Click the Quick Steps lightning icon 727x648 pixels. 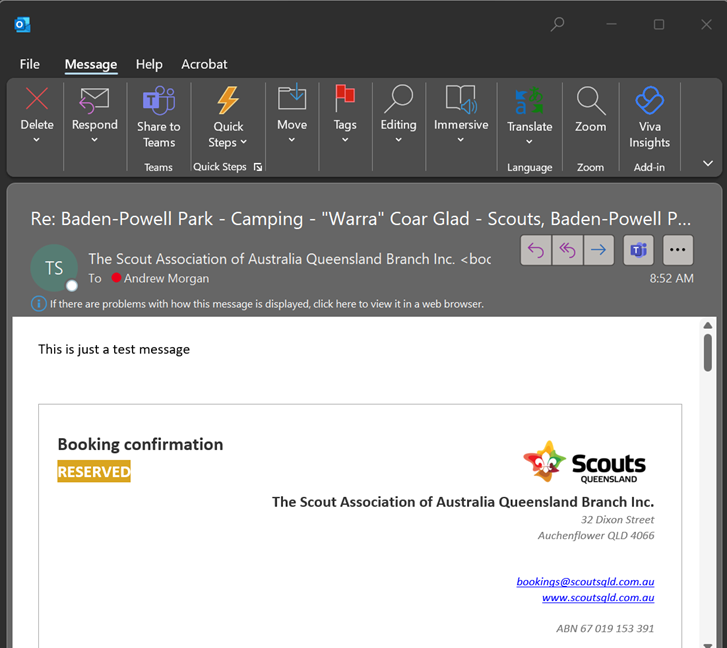click(228, 100)
